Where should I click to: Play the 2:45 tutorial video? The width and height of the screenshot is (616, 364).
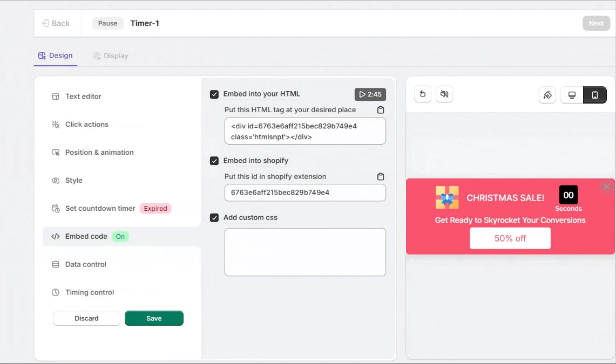pyautogui.click(x=370, y=94)
